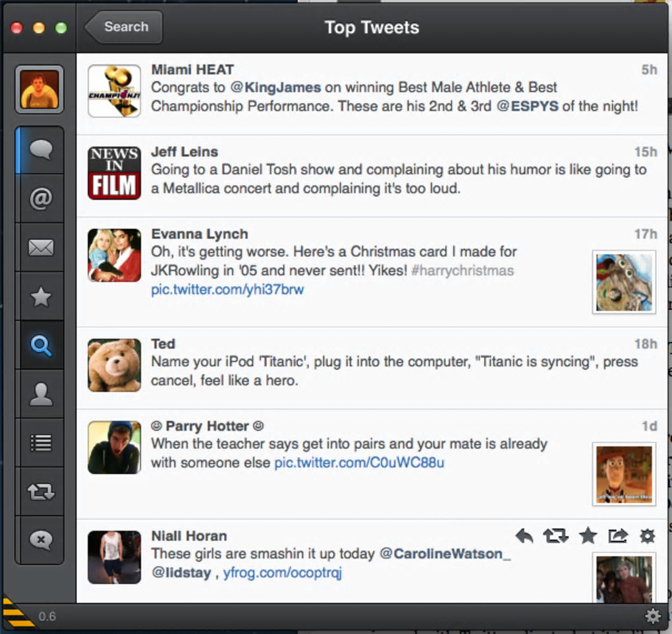
Task: Click the Evanna Lynch username
Action: 200,234
